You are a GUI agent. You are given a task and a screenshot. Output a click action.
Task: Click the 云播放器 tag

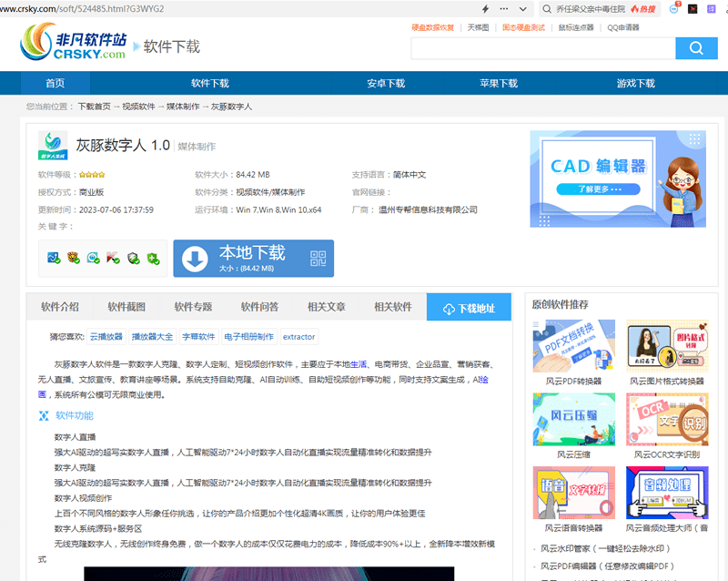point(106,337)
